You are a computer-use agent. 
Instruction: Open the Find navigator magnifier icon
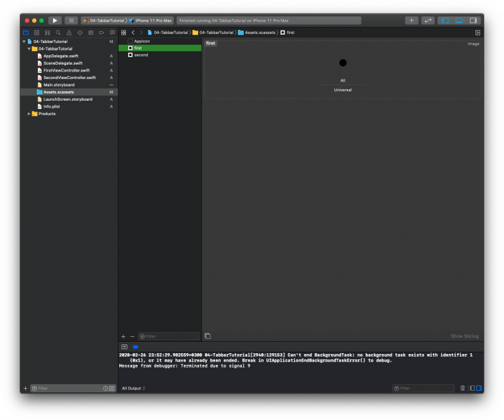tap(58, 32)
